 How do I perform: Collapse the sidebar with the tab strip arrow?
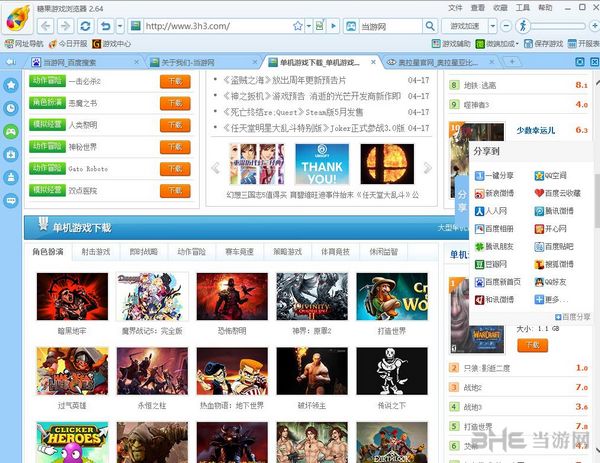[11, 62]
